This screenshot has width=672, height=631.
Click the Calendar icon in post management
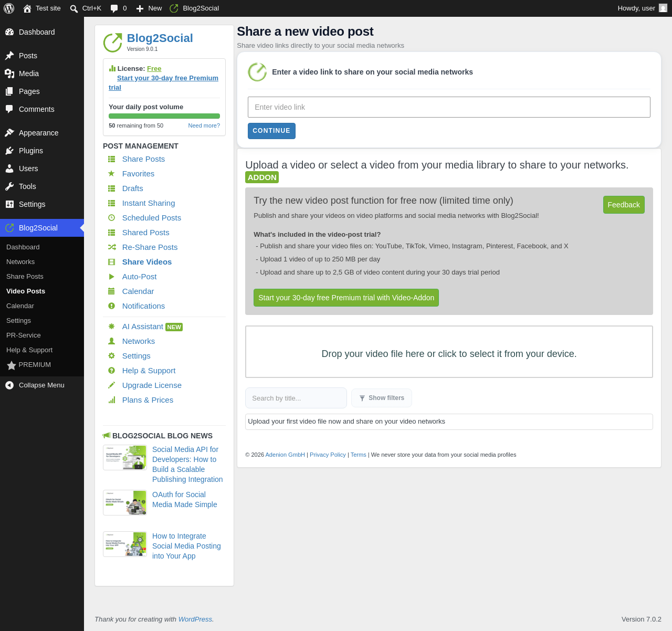(111, 291)
